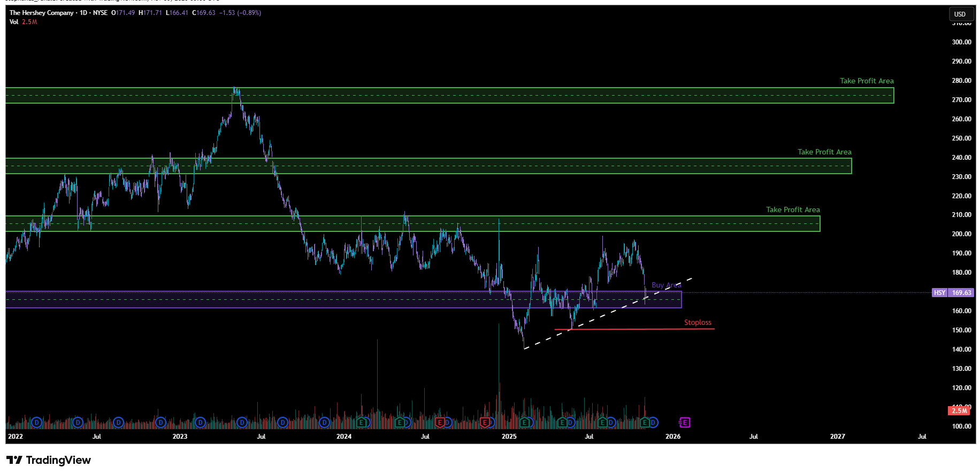
Task: Click the 2026 label on time axis
Action: tap(672, 437)
